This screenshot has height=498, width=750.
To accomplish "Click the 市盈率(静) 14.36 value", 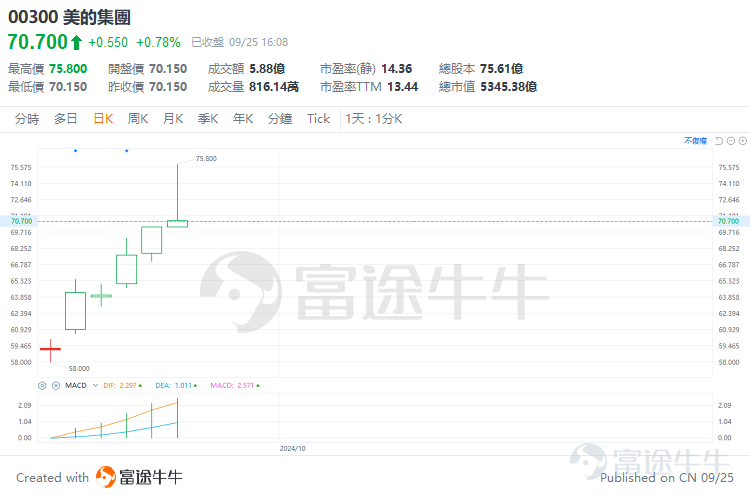I will [x=397, y=69].
